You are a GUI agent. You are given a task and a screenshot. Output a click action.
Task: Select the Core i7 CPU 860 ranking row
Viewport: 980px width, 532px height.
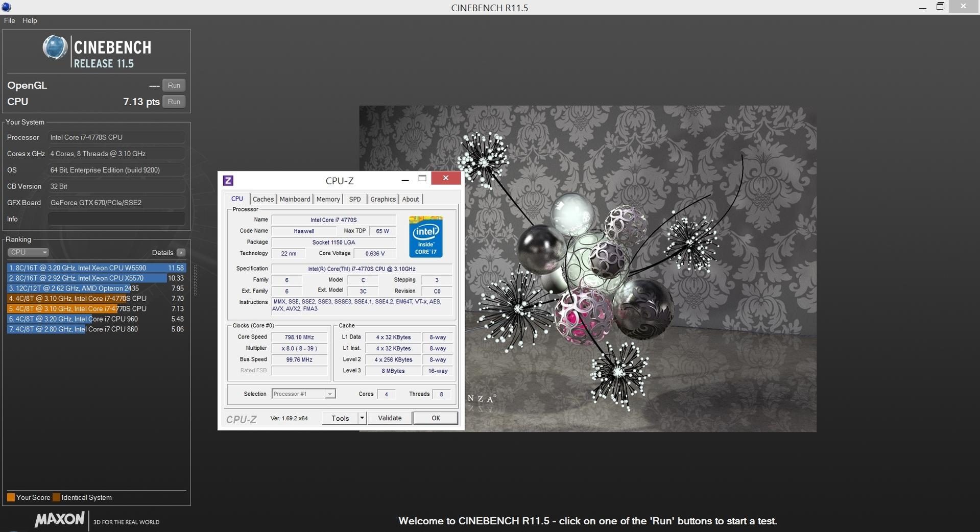point(97,329)
